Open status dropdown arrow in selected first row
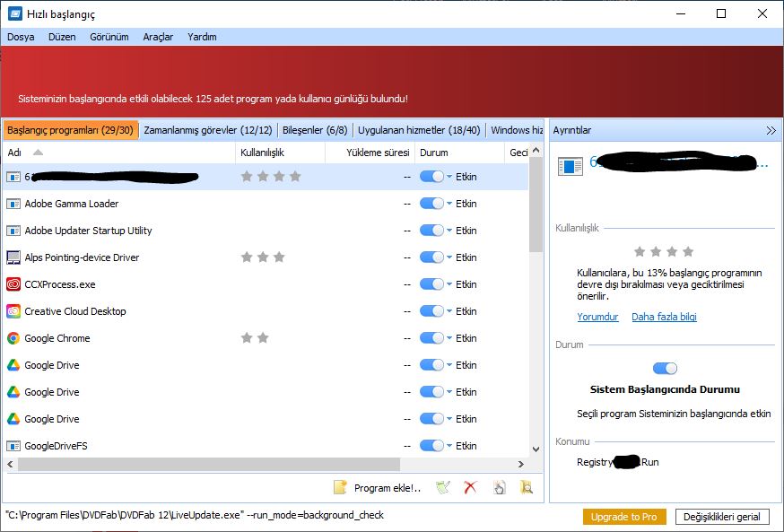This screenshot has width=784, height=532. click(x=449, y=177)
